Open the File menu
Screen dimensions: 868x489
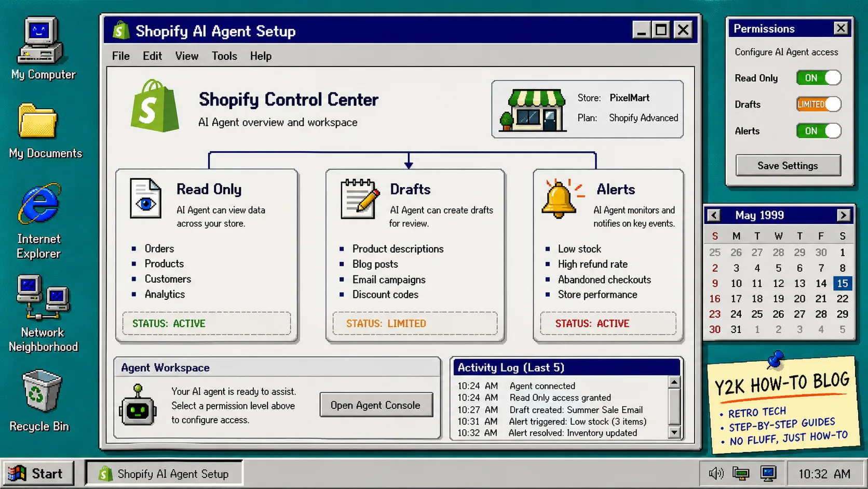click(121, 56)
